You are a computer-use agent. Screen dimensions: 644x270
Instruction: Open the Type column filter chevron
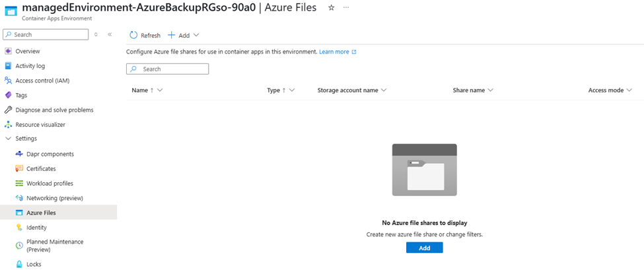click(292, 90)
